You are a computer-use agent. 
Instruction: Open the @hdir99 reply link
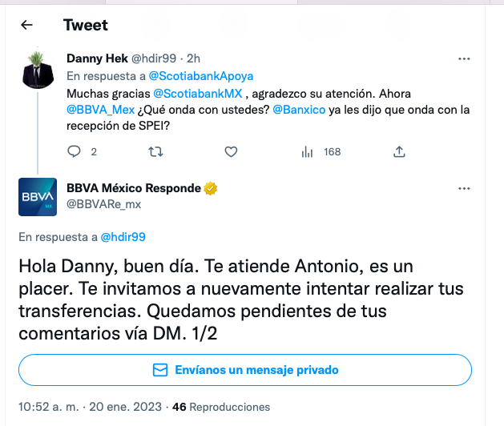123,237
